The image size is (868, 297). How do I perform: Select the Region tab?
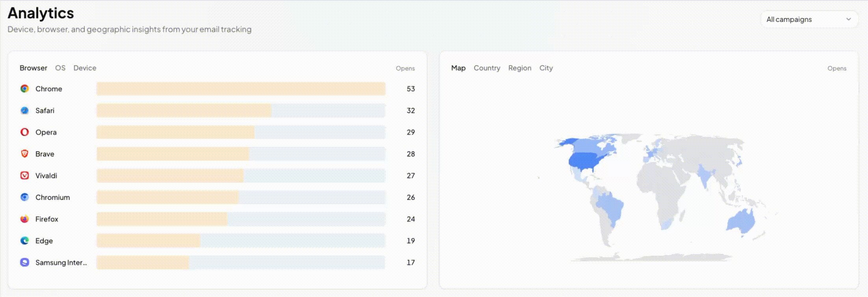tap(520, 68)
